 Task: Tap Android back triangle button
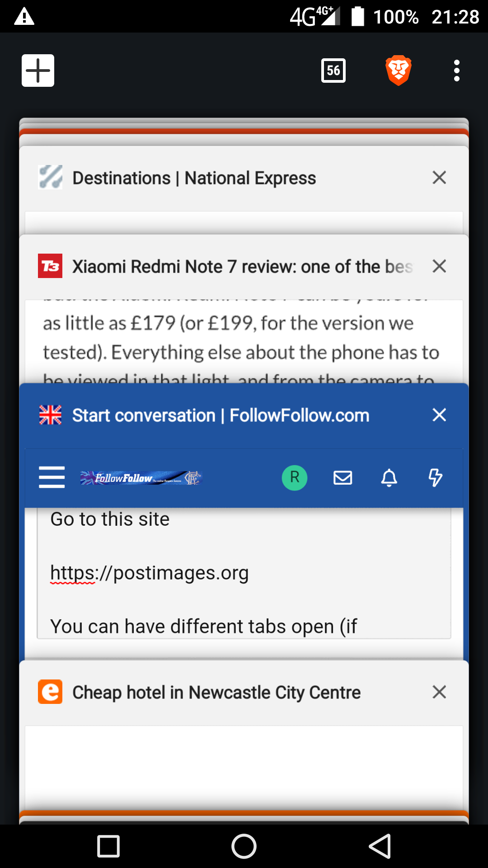pyautogui.click(x=380, y=846)
